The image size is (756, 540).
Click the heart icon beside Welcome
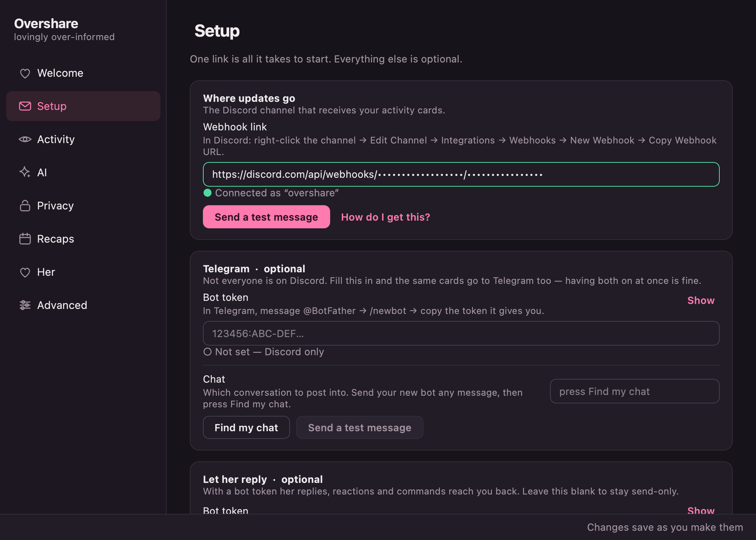click(x=25, y=73)
